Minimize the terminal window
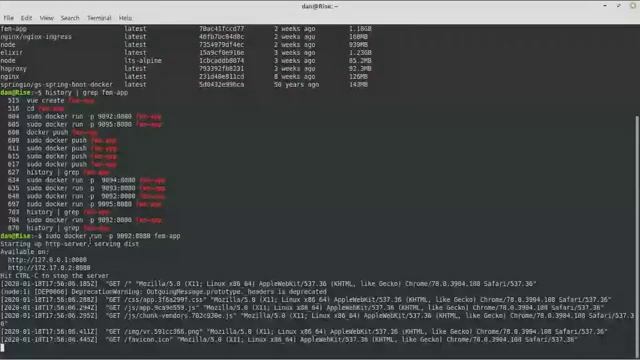This screenshot has width=640, height=360. [605, 6]
